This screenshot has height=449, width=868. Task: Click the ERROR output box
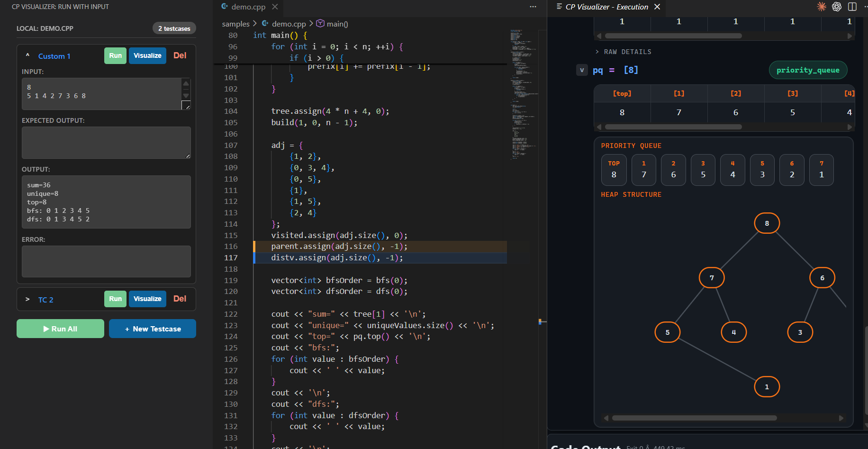pyautogui.click(x=106, y=261)
